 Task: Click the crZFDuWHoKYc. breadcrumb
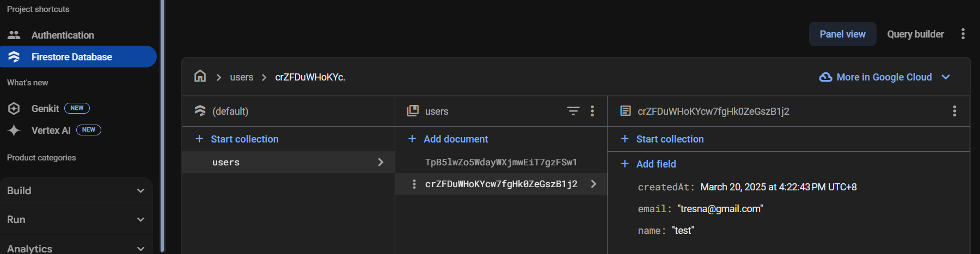click(x=310, y=77)
